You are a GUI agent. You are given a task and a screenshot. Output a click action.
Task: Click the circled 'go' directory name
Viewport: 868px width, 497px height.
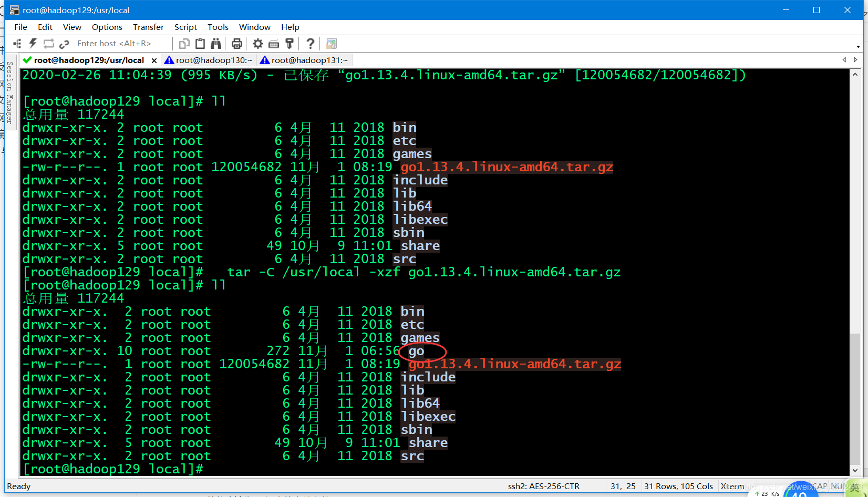click(x=416, y=351)
